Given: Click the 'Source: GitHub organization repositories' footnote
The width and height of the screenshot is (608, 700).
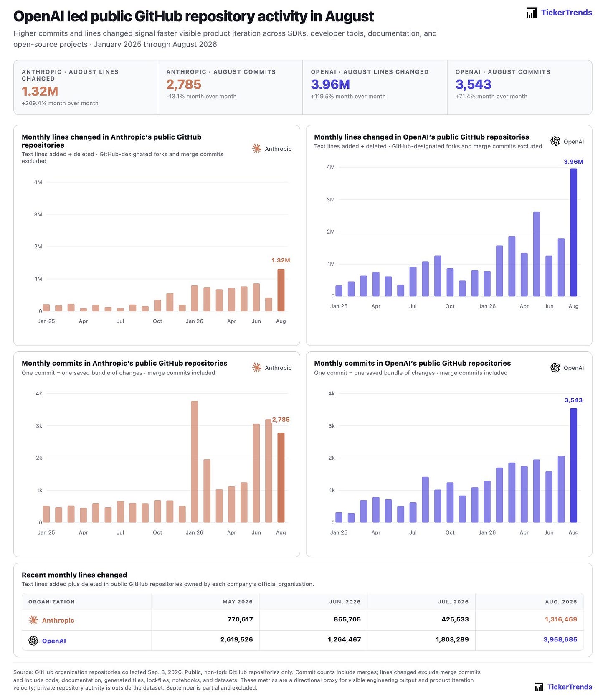Looking at the screenshot, I should coord(247,680).
